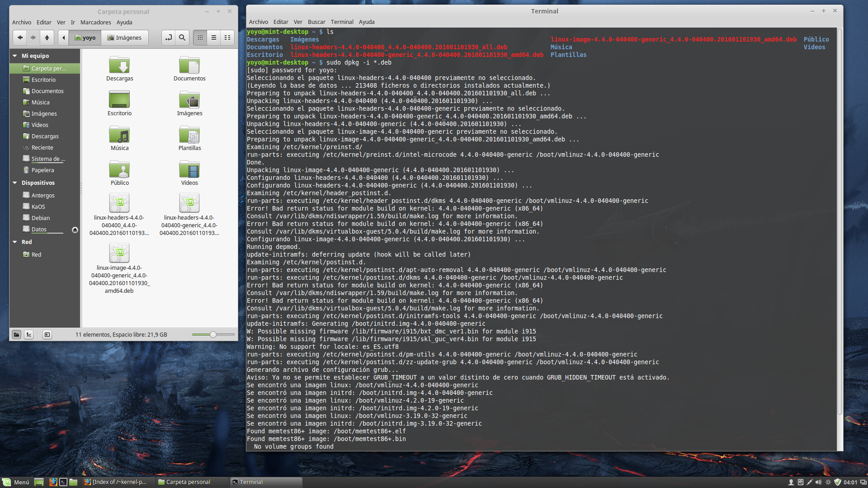This screenshot has width=868, height=488.
Task: Open Marcadores menu in file manager
Action: [x=95, y=22]
